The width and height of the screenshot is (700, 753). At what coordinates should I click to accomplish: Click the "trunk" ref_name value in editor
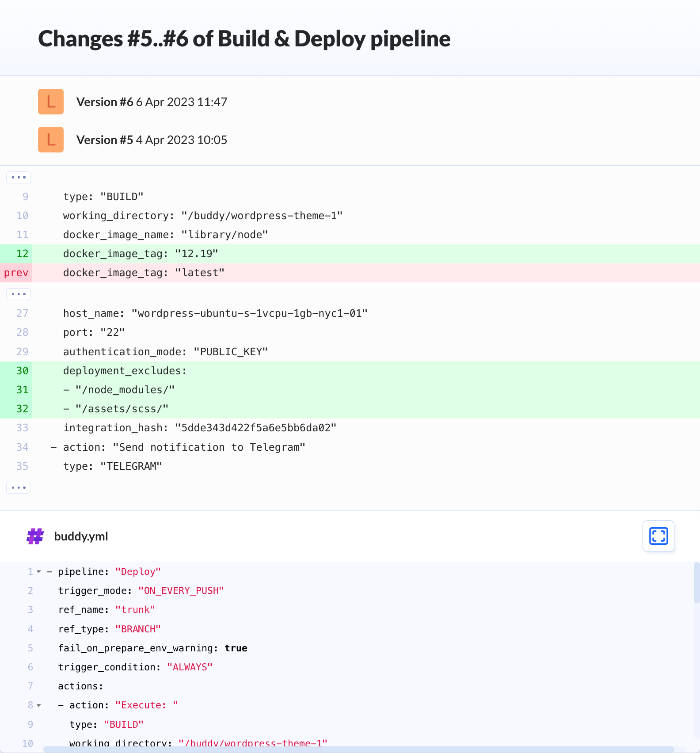tap(135, 610)
